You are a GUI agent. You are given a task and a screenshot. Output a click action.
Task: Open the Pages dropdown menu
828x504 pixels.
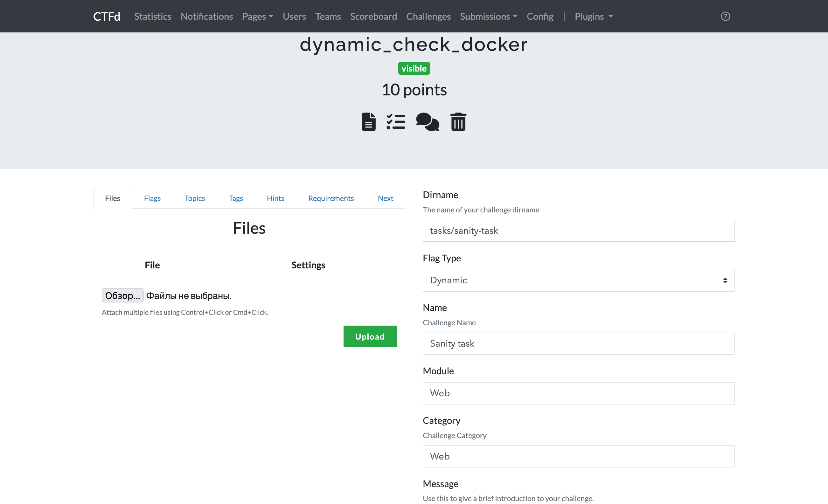[257, 16]
